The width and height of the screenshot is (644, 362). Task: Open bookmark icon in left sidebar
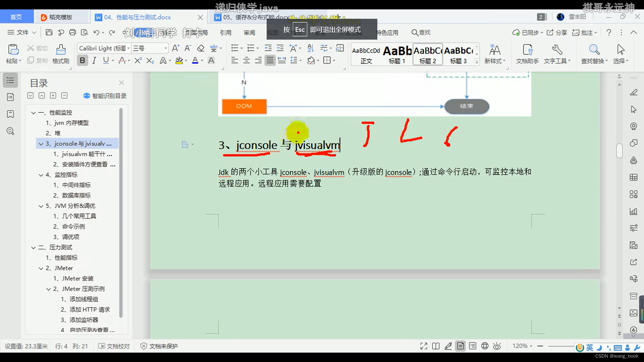coord(10,114)
